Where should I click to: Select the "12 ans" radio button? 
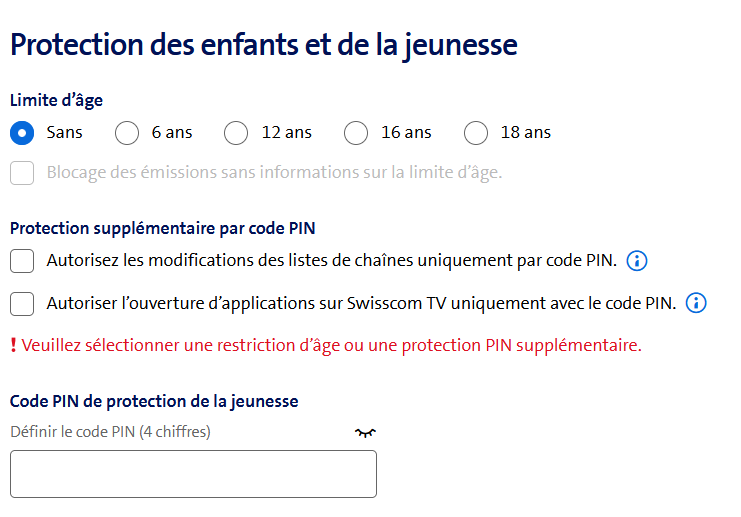pos(236,132)
